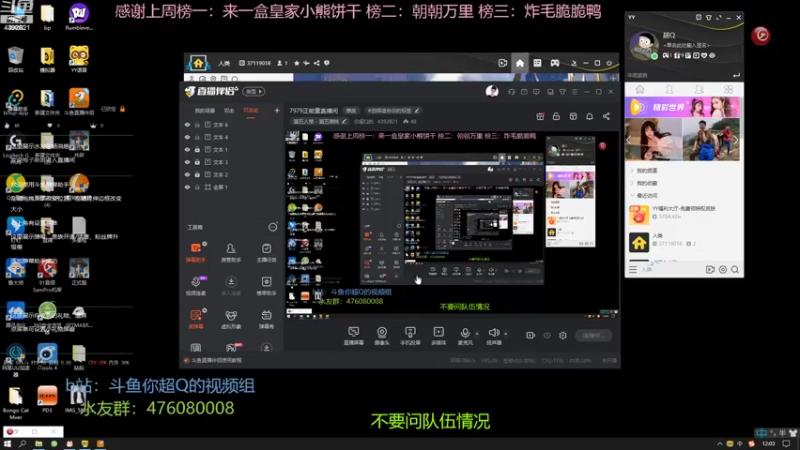Image resolution: width=800 pixels, height=450 pixels.
Task: Switch to 我的场景 tab
Action: [205, 110]
